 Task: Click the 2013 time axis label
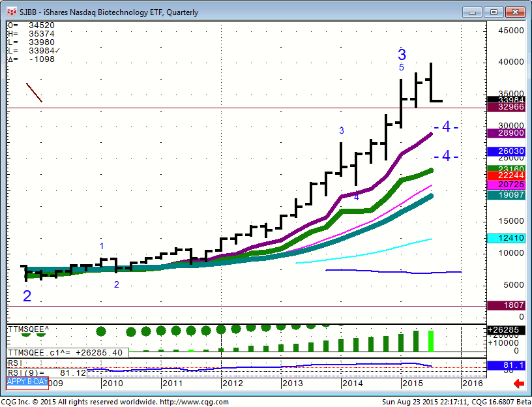coord(293,384)
